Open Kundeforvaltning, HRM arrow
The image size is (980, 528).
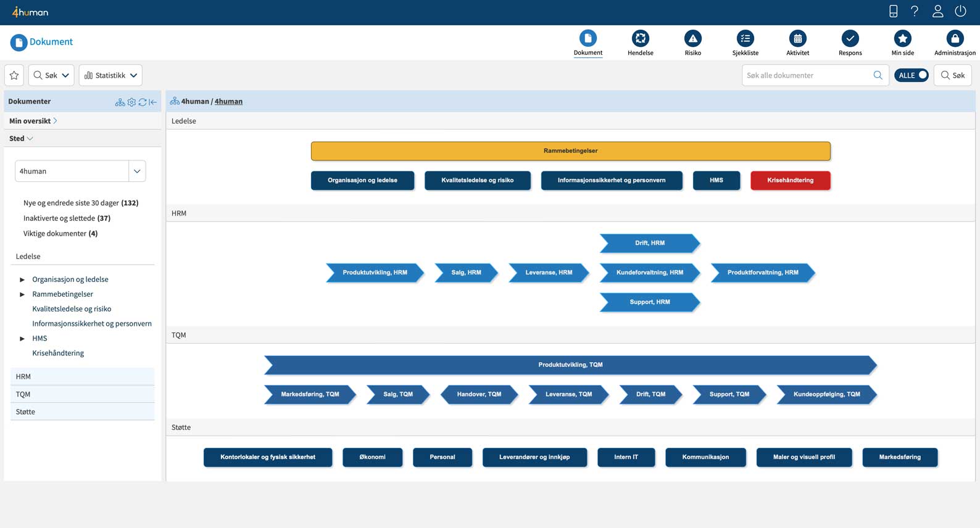pos(650,273)
